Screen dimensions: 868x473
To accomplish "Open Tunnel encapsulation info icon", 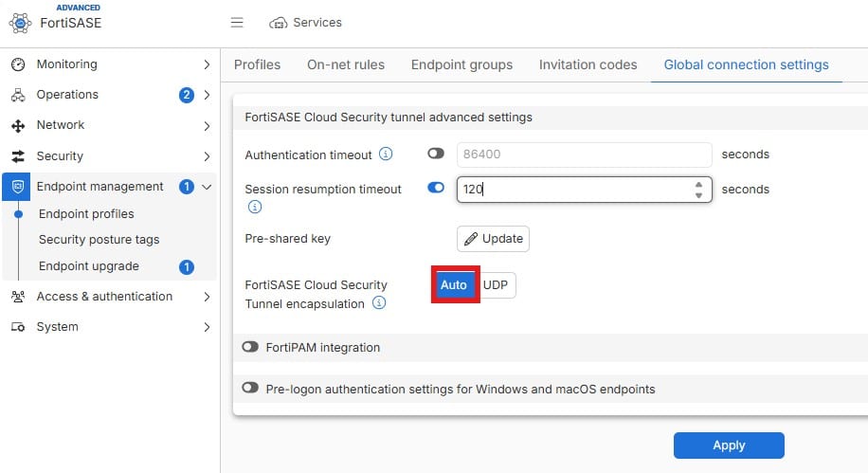I will [x=379, y=303].
